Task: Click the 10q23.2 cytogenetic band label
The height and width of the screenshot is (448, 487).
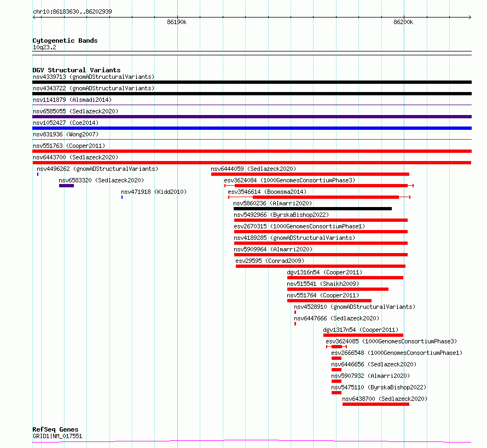Action: [x=44, y=47]
